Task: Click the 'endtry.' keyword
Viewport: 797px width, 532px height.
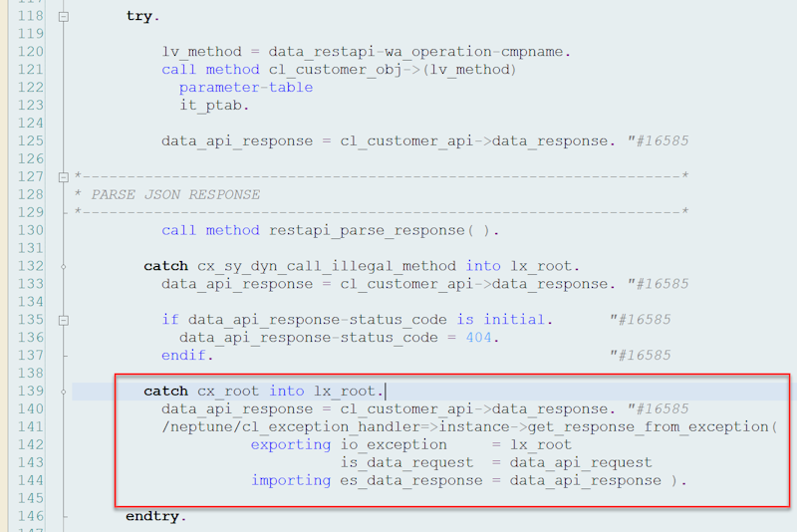Action: pos(156,516)
